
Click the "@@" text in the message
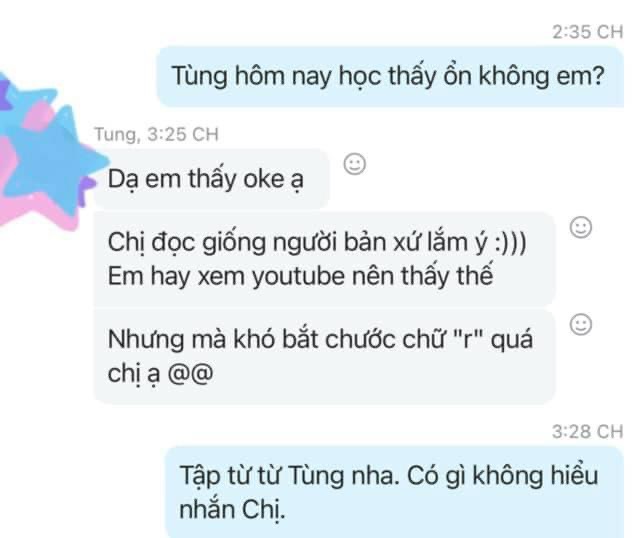[191, 373]
